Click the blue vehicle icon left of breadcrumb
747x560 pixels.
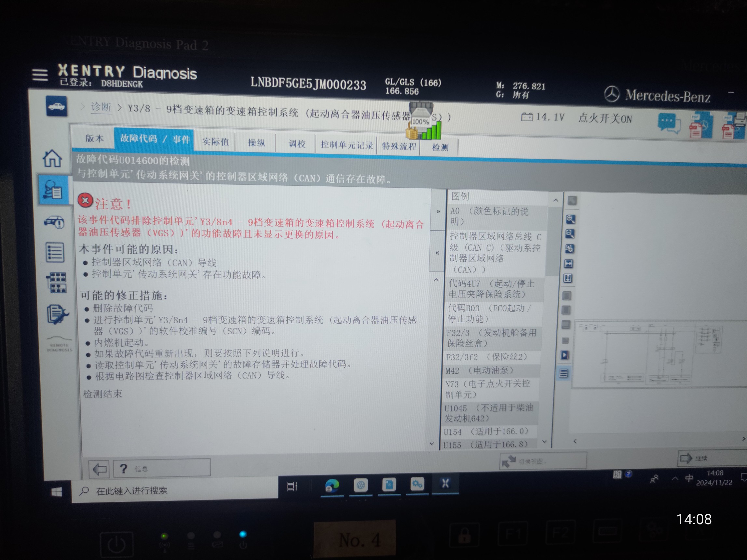56,106
